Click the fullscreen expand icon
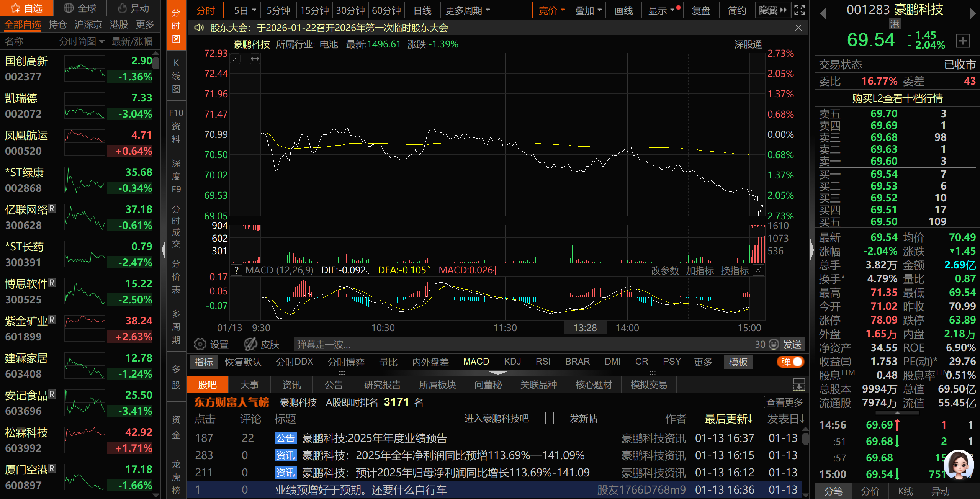Image resolution: width=980 pixels, height=499 pixels. (800, 10)
